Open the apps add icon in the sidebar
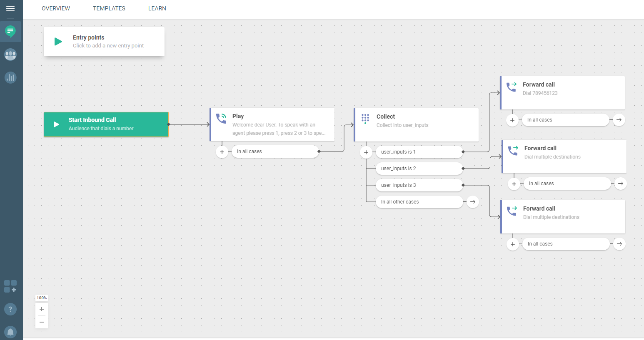 10,286
